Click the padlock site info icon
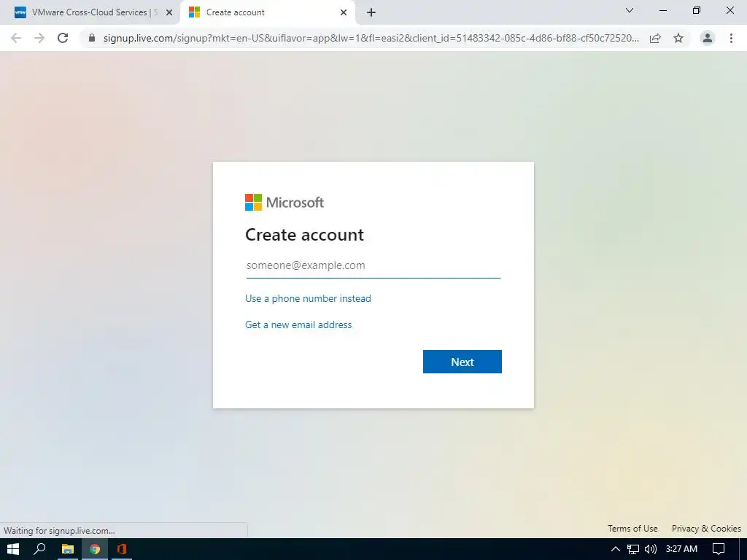This screenshot has height=560, width=747. pyautogui.click(x=92, y=38)
